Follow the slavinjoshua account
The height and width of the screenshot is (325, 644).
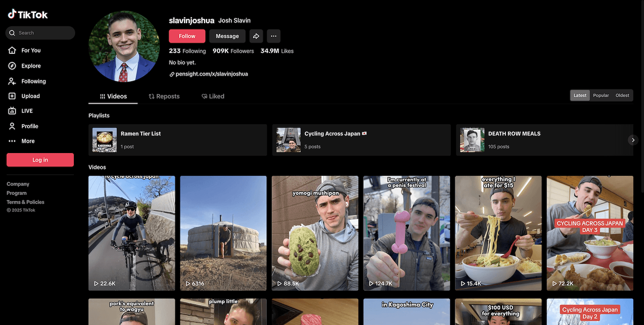pos(187,36)
